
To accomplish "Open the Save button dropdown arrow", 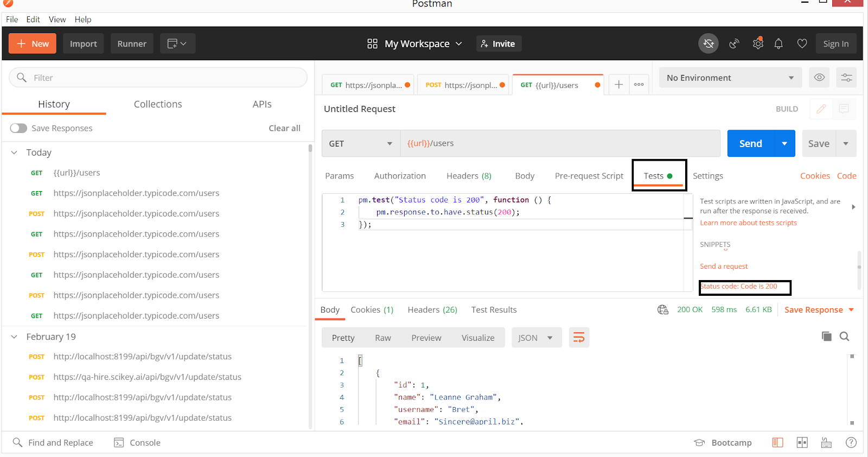I will point(846,143).
